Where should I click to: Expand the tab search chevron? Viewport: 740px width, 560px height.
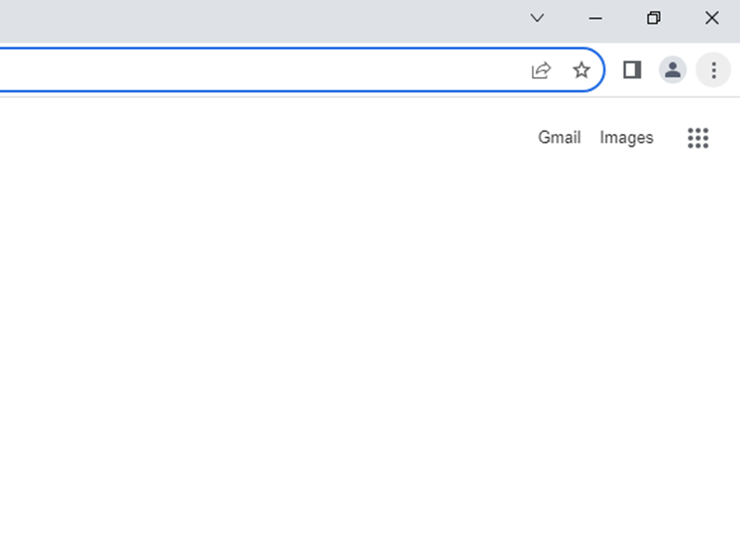click(537, 18)
